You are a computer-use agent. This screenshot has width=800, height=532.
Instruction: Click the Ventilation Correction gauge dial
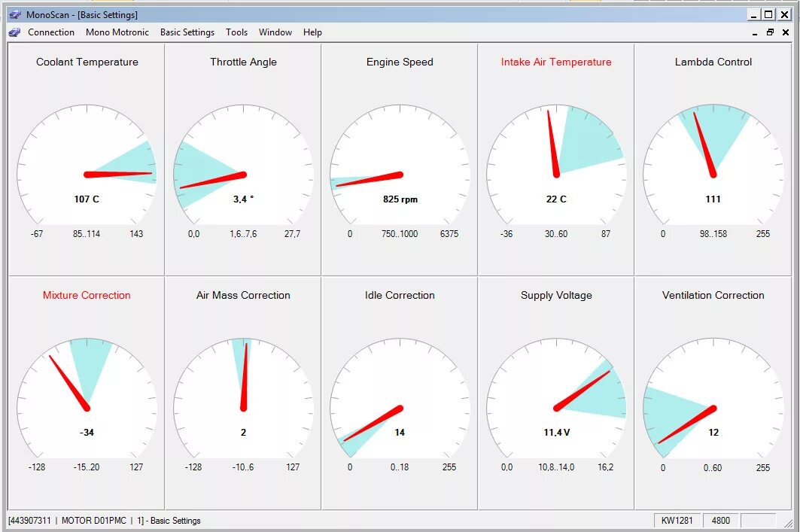tap(713, 398)
